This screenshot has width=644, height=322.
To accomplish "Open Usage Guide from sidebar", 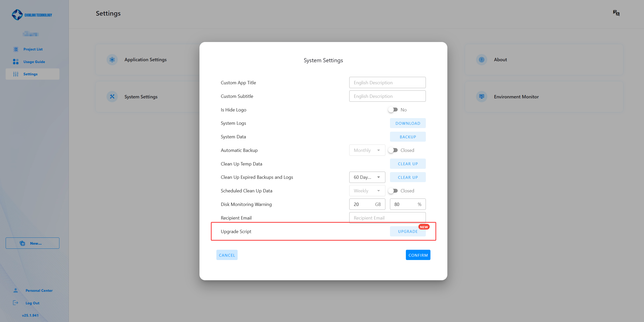I will point(34,62).
